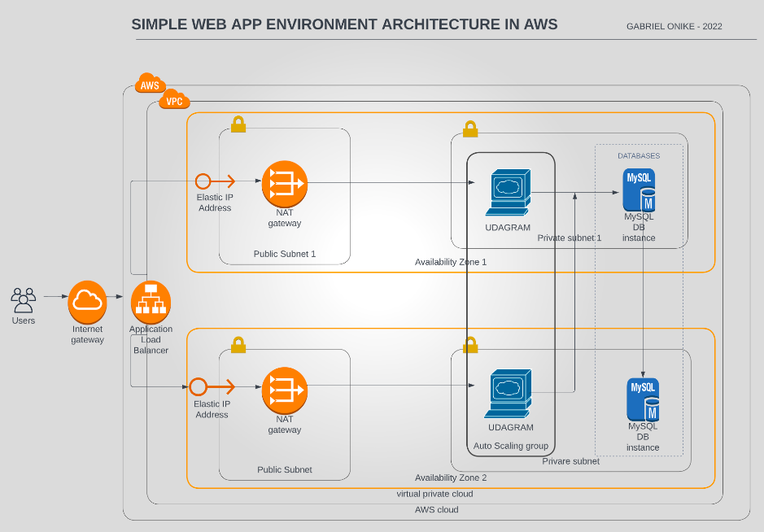Click the MySQL DB instance in Private subnet 1
This screenshot has height=532, width=764.
(x=639, y=188)
